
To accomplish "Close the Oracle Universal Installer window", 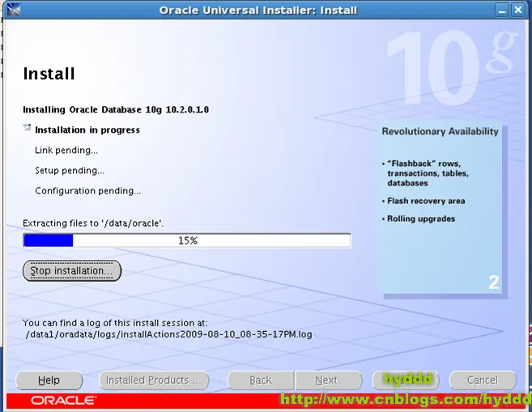I will 518,10.
